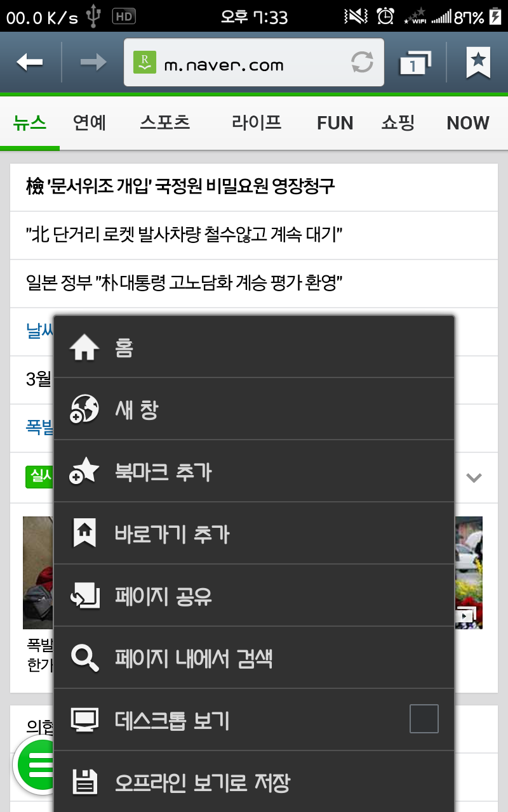Select 홈 in the menu
Image resolution: width=508 pixels, height=812 pixels.
254,347
